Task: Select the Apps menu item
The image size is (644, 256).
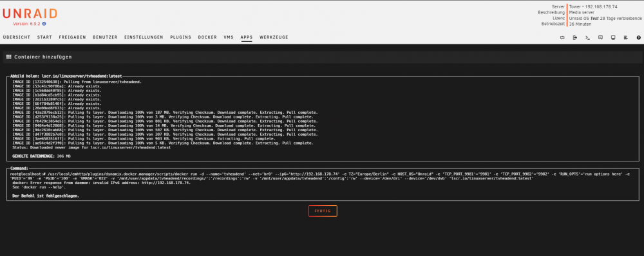Action: point(247,37)
